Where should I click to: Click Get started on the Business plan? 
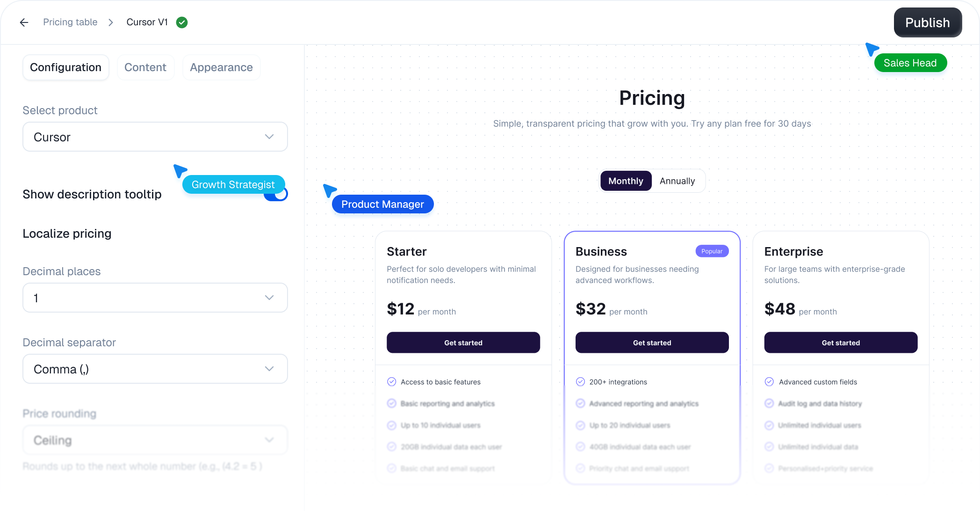pyautogui.click(x=652, y=342)
